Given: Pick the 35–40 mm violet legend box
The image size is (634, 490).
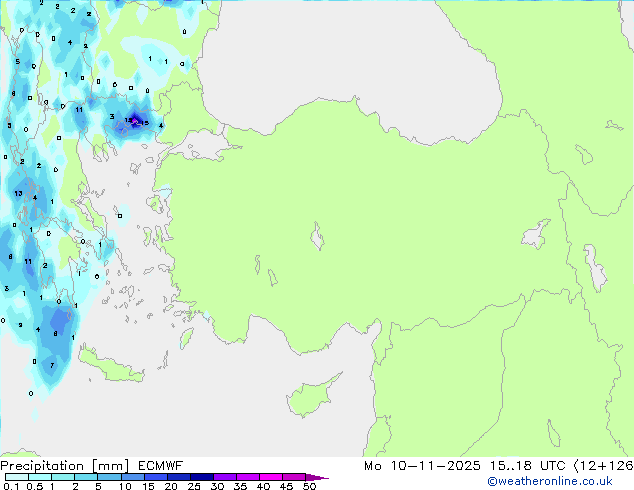Looking at the screenshot, I should 248,477.
